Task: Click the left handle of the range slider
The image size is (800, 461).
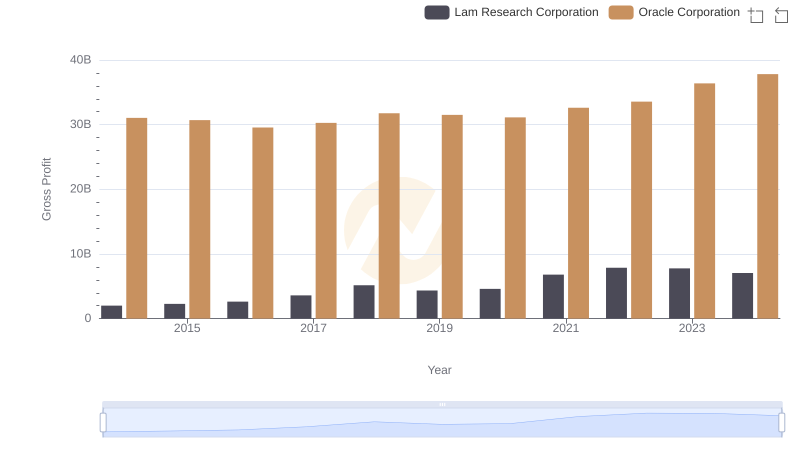Action: click(x=103, y=423)
